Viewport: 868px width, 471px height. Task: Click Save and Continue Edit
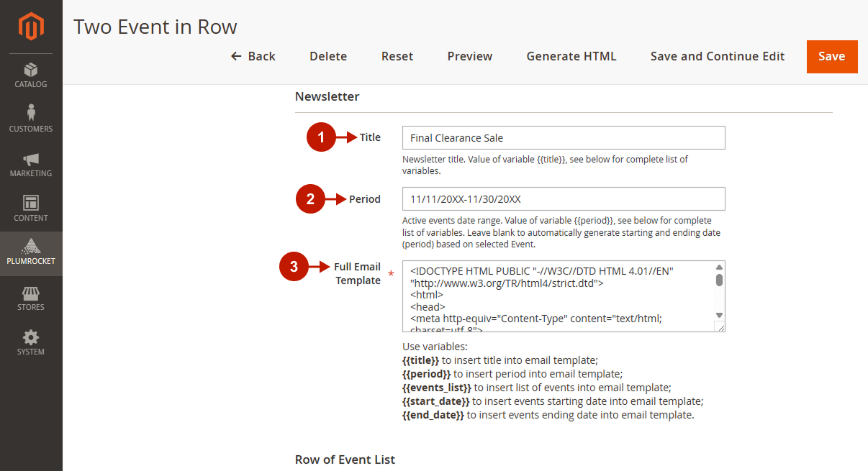tap(718, 56)
